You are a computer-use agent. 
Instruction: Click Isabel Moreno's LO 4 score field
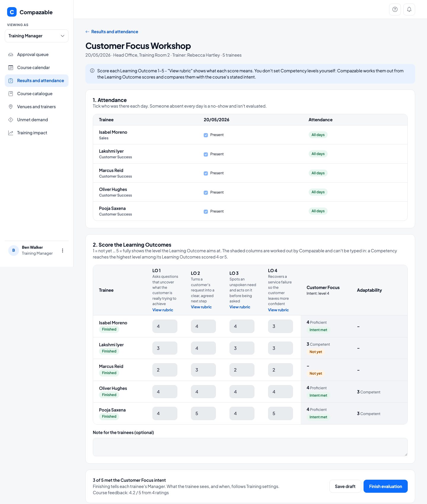pos(281,326)
